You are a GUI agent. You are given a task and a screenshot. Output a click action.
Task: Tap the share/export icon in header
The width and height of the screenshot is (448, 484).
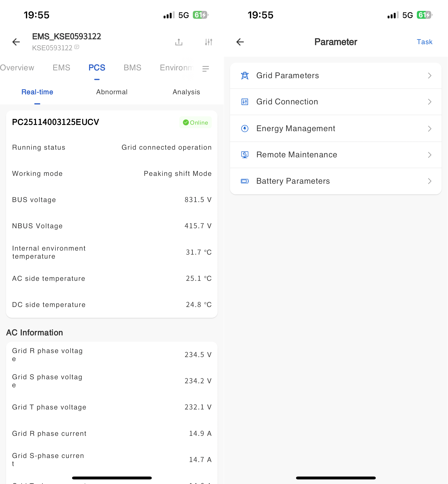[179, 42]
